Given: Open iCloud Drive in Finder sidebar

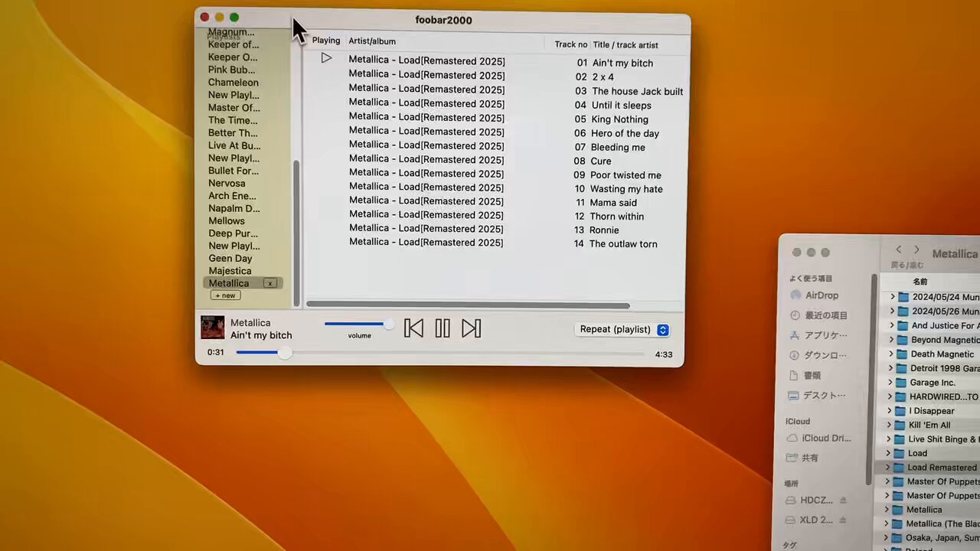Looking at the screenshot, I should click(x=820, y=439).
